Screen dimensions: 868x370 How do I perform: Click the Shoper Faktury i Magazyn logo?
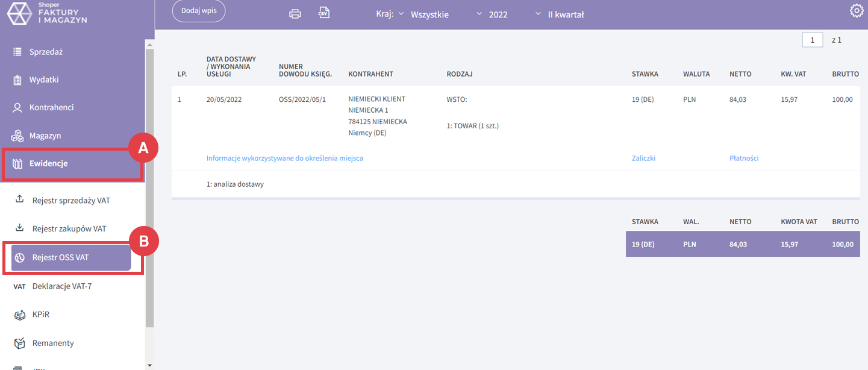point(47,13)
